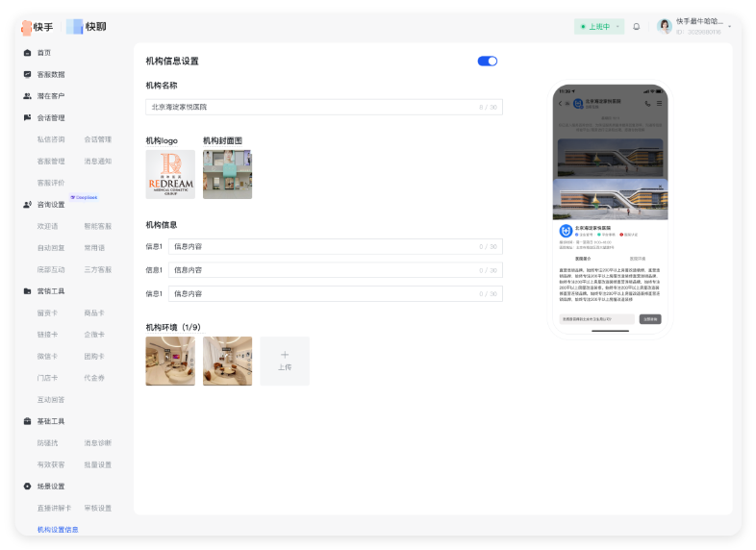Viewport: 756px width, 550px height.
Task: Click the 客服数据 chart icon
Action: 28,74
